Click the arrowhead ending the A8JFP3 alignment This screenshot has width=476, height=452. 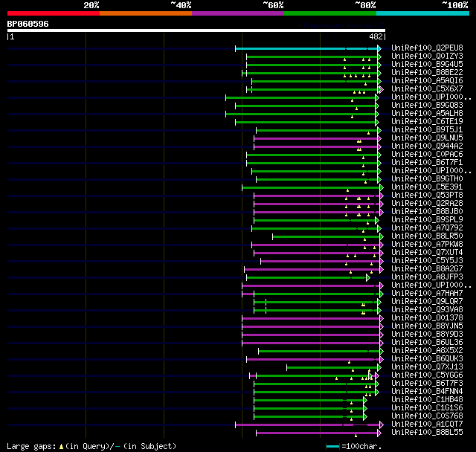pyautogui.click(x=369, y=277)
